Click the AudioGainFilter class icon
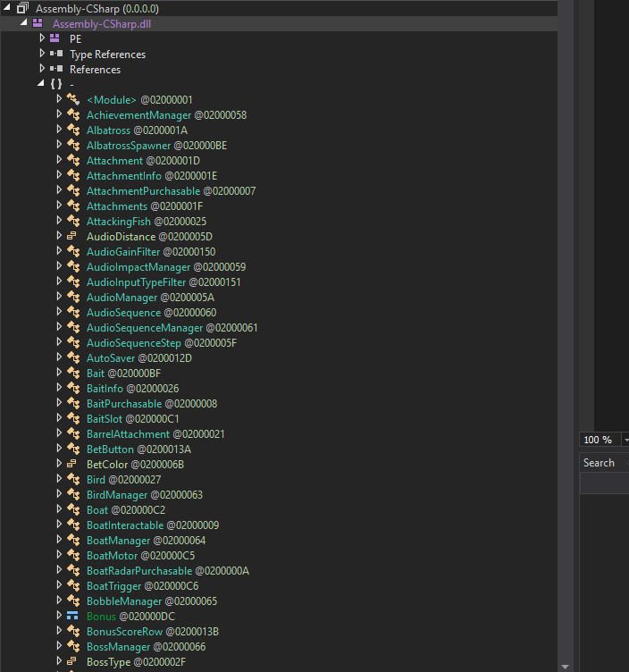 click(73, 251)
